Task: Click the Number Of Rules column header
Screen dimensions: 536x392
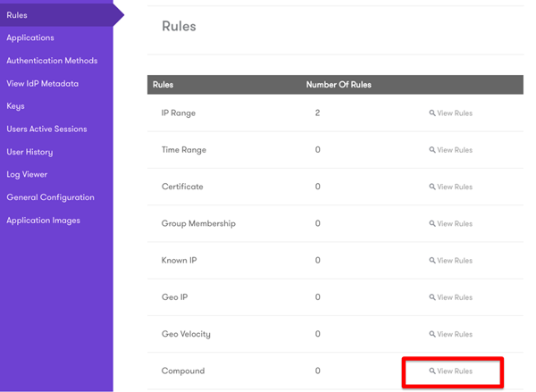Action: 339,85
